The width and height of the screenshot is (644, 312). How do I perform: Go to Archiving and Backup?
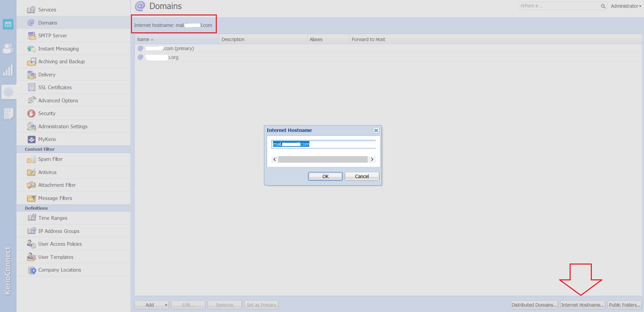[61, 62]
